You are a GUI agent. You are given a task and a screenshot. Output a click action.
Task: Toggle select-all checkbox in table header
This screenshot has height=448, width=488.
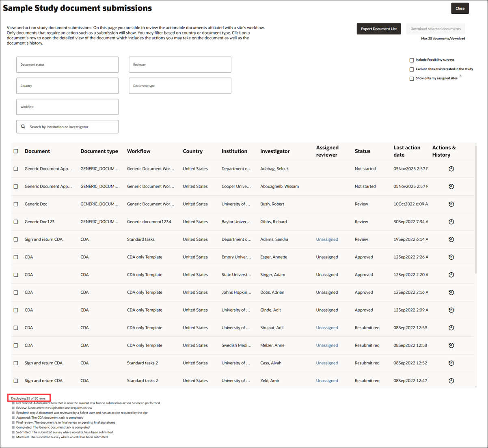[x=16, y=151]
